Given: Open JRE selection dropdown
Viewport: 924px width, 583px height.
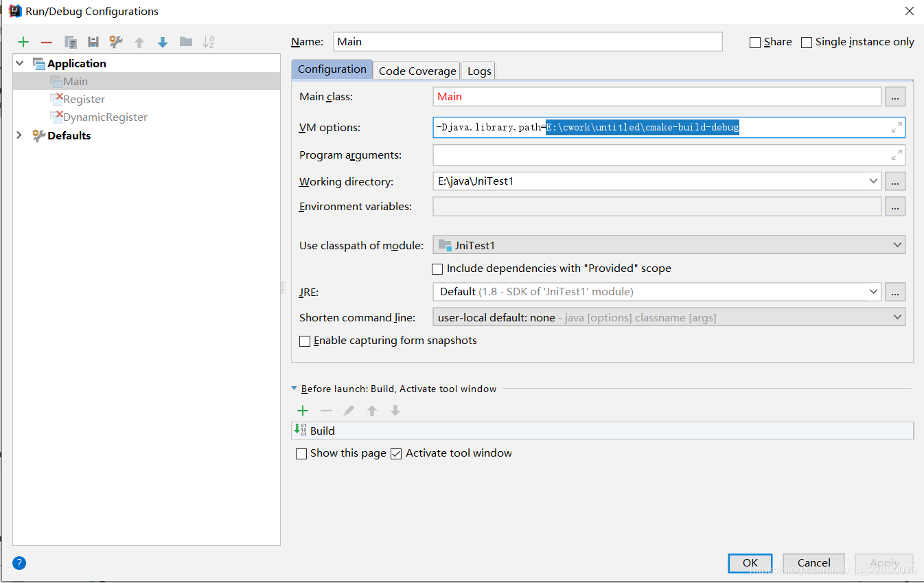Looking at the screenshot, I should (873, 292).
